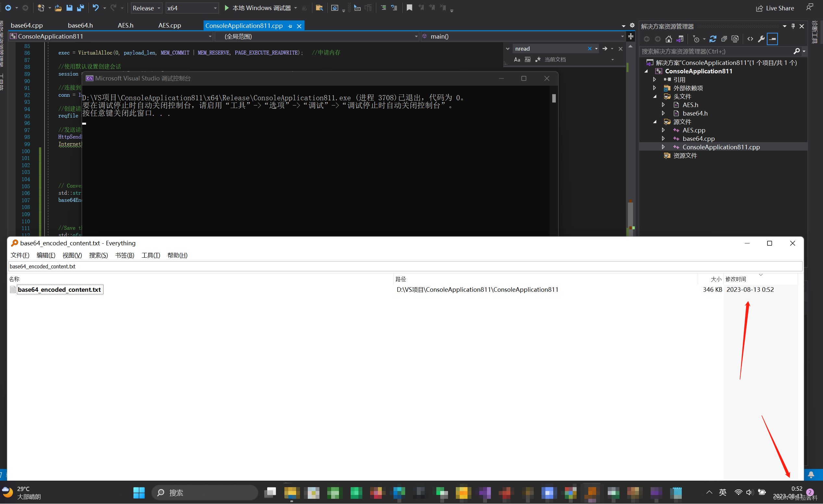Open the 工具(T) menu in Everything

coord(151,255)
